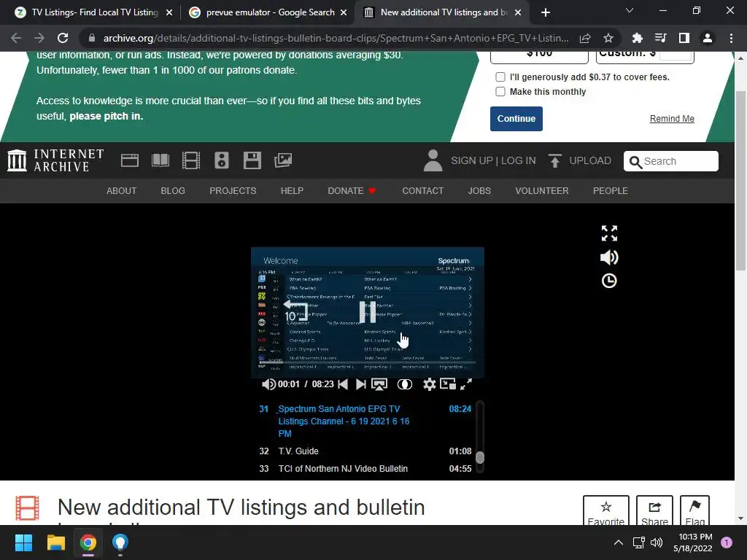Open the DONATE menu item
The image size is (747, 560).
352,190
